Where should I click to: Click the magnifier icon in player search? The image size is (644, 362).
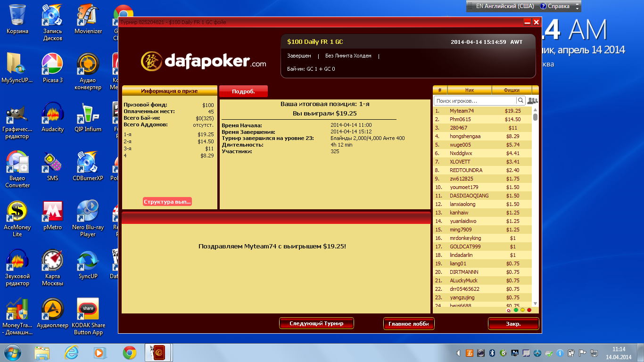(520, 101)
